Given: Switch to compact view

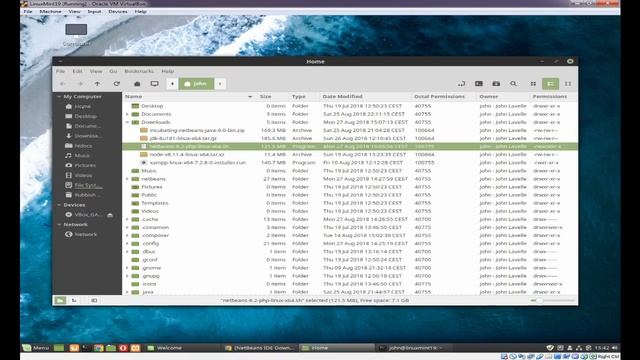Looking at the screenshot, I should tap(568, 84).
